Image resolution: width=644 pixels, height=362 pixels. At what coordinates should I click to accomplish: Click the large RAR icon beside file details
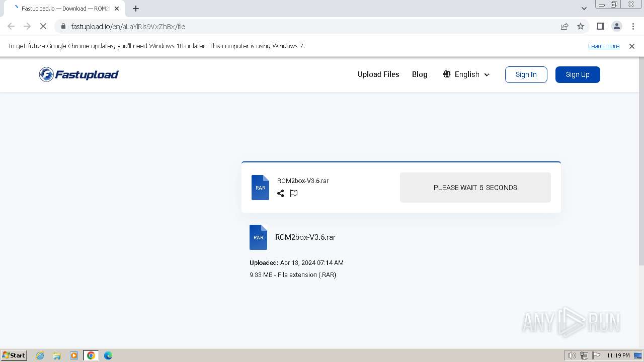tap(258, 237)
